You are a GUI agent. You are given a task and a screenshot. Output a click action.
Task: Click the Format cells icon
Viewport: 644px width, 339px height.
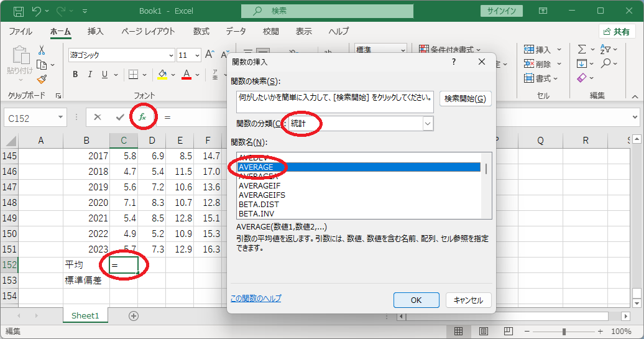coord(529,78)
